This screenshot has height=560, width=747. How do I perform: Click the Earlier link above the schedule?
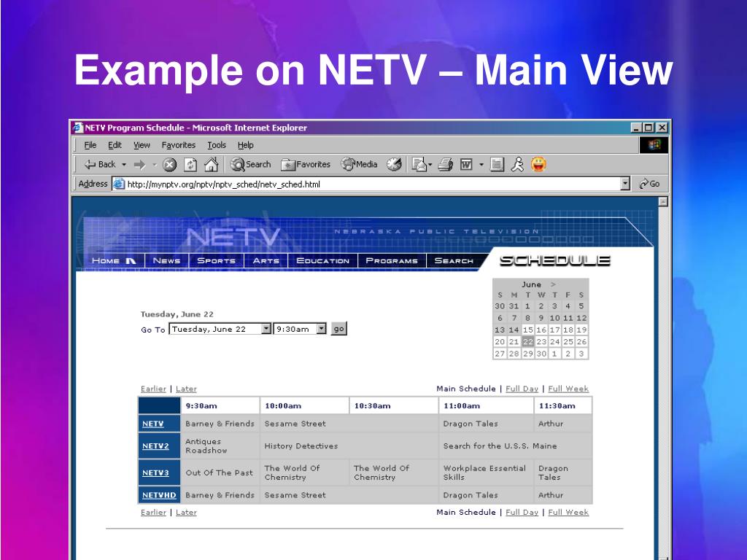pos(153,389)
